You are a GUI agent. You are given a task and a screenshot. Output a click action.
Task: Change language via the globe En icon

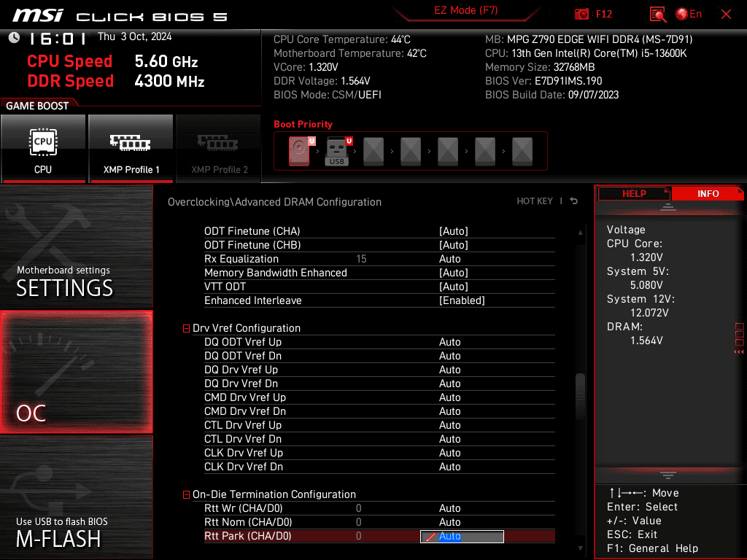689,15
